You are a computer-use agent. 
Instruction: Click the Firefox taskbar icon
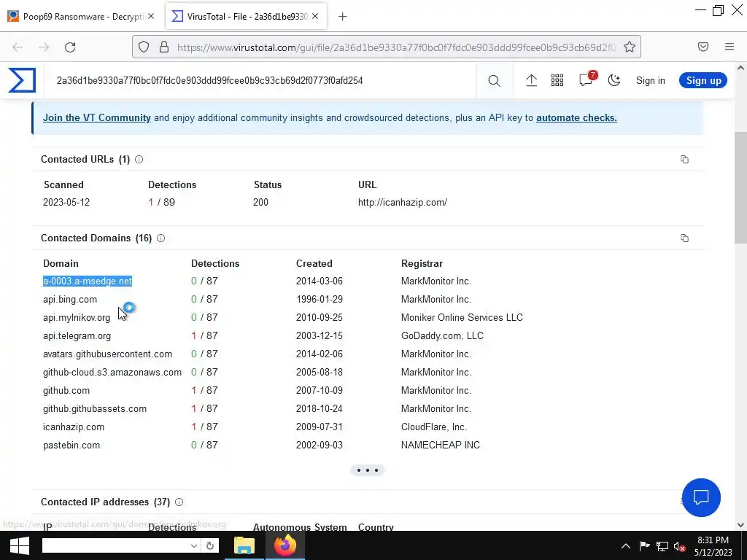[285, 545]
